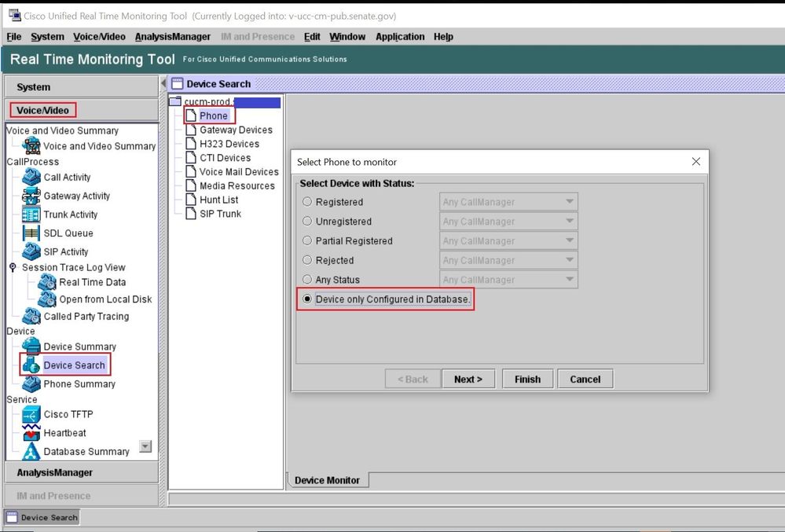The width and height of the screenshot is (785, 532).
Task: Click Hunt List document icon
Action: (x=191, y=200)
